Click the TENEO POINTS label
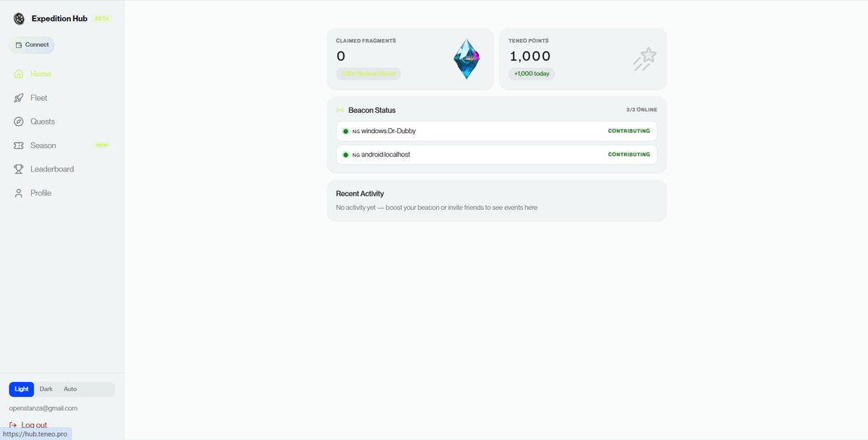Screen dimensions: 868x440 click(x=529, y=41)
